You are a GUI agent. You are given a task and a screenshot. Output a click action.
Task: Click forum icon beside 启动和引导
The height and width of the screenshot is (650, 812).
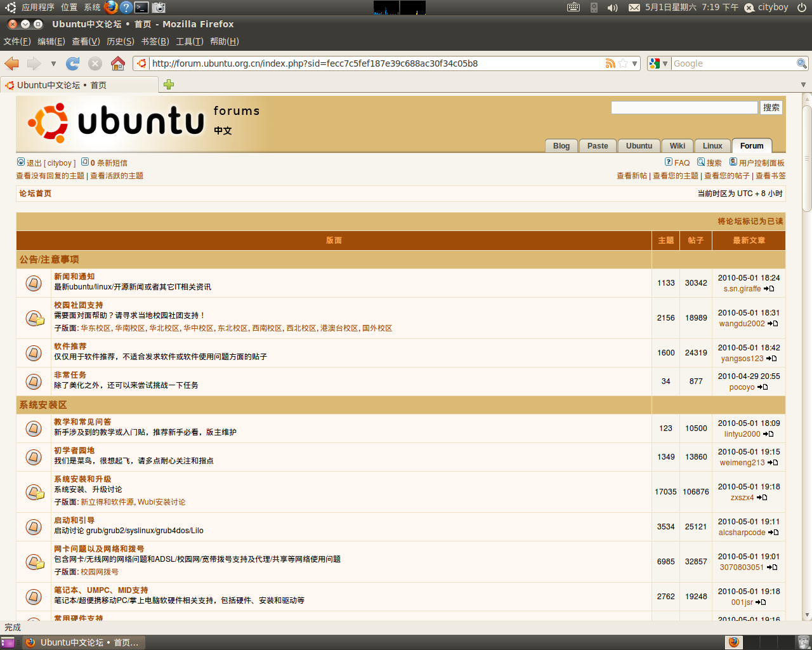[34, 527]
